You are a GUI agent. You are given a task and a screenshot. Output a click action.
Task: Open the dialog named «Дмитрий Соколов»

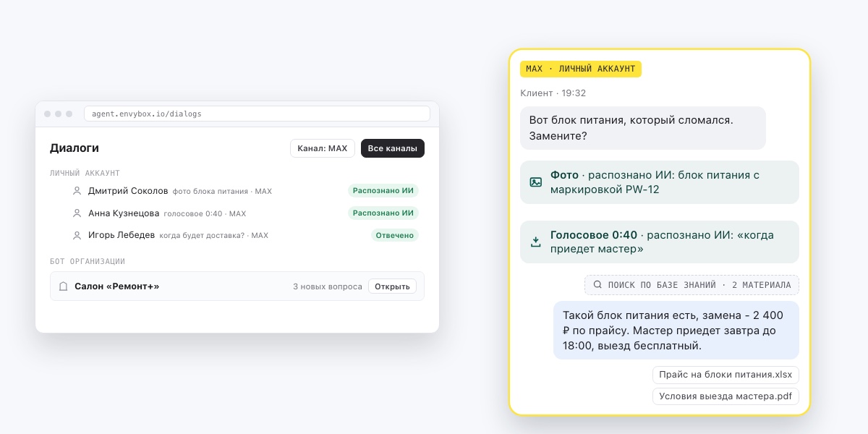128,191
